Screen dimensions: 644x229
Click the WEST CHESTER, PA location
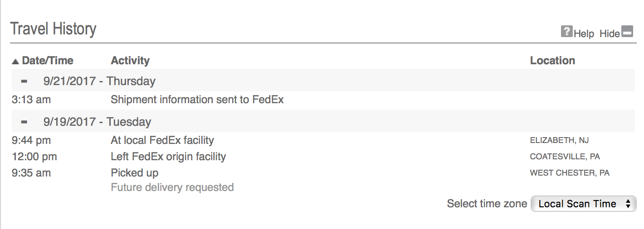(570, 173)
